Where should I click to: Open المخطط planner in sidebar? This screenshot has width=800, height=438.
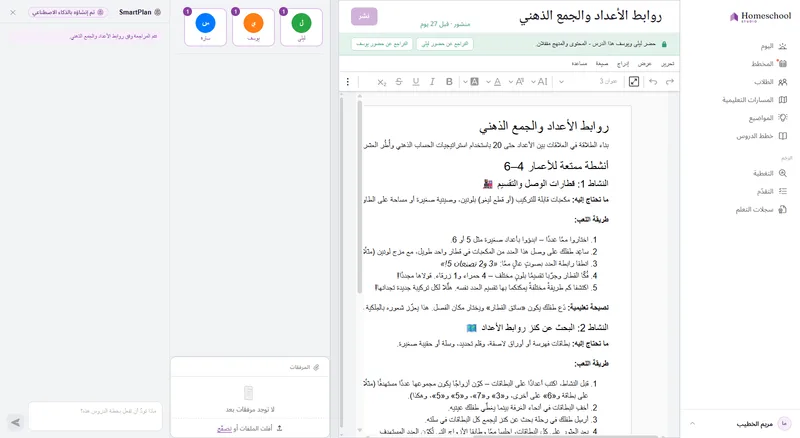(x=769, y=64)
